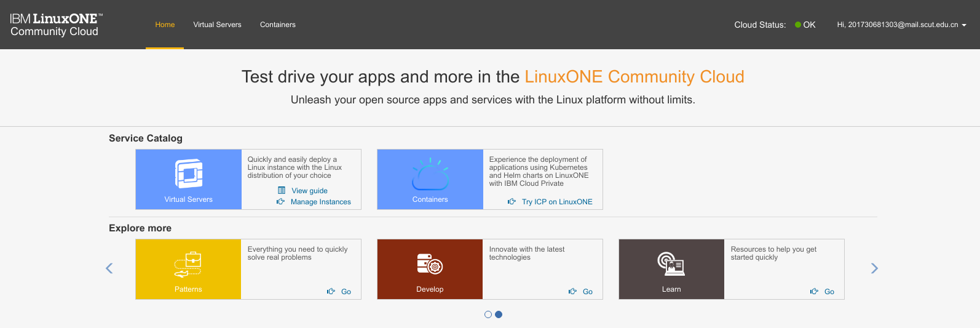This screenshot has width=980, height=328.
Task: Show previous carousel slide with left chevron
Action: pyautogui.click(x=109, y=268)
